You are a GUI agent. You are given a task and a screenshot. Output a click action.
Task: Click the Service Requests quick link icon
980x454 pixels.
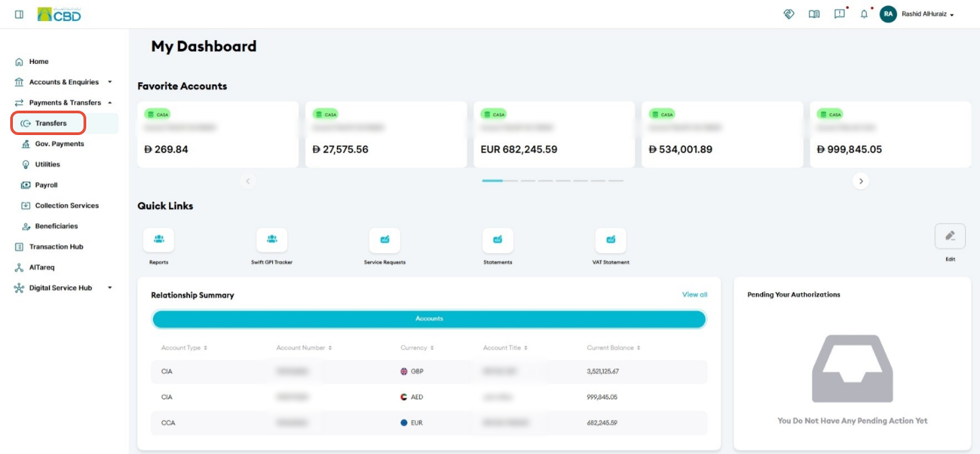[384, 240]
